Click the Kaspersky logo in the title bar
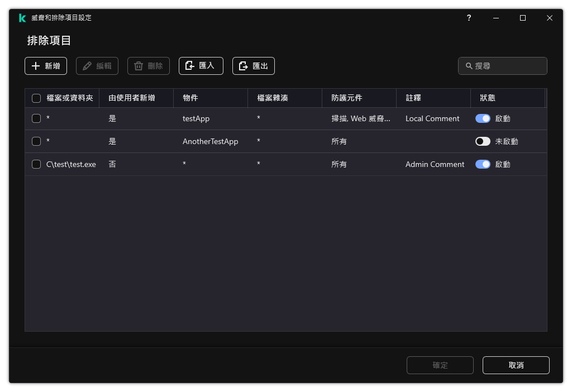The width and height of the screenshot is (572, 392). [22, 18]
